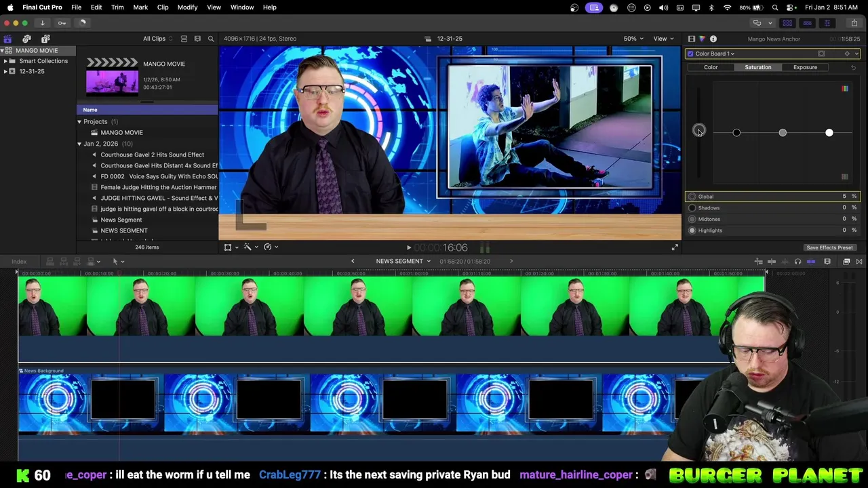Expand the 12-31-25 event
Viewport: 868px width, 488px height.
coord(5,71)
